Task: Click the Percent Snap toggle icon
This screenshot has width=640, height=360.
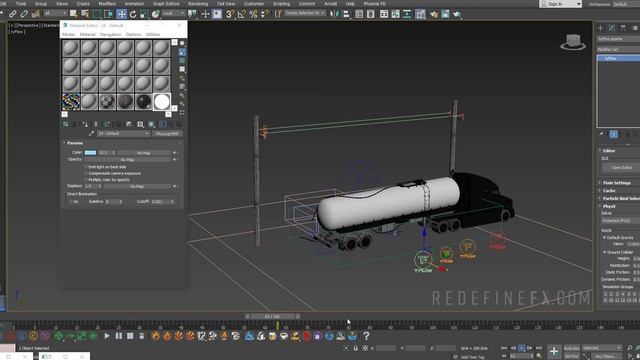Action: (x=253, y=14)
